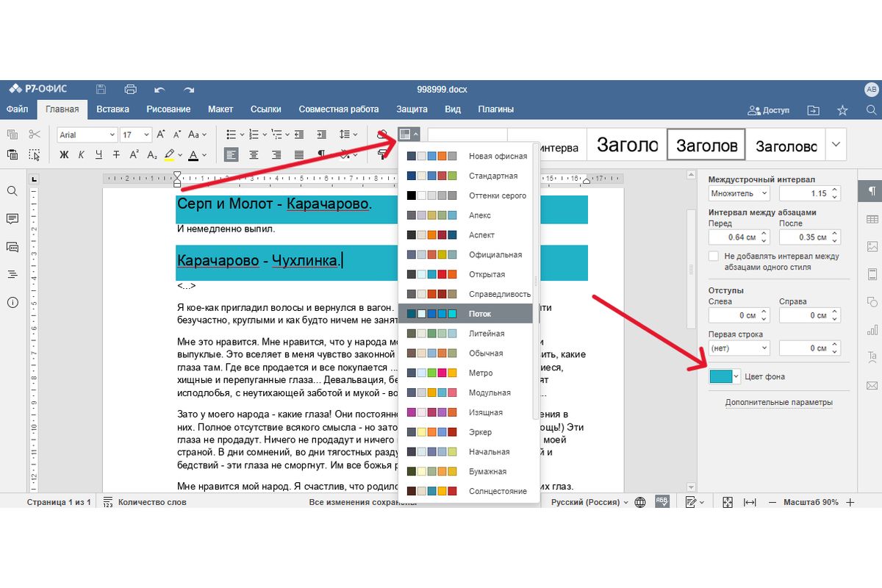Click the 'Дополнительные параметры' link
Screen dimensions: 882x588
778,402
